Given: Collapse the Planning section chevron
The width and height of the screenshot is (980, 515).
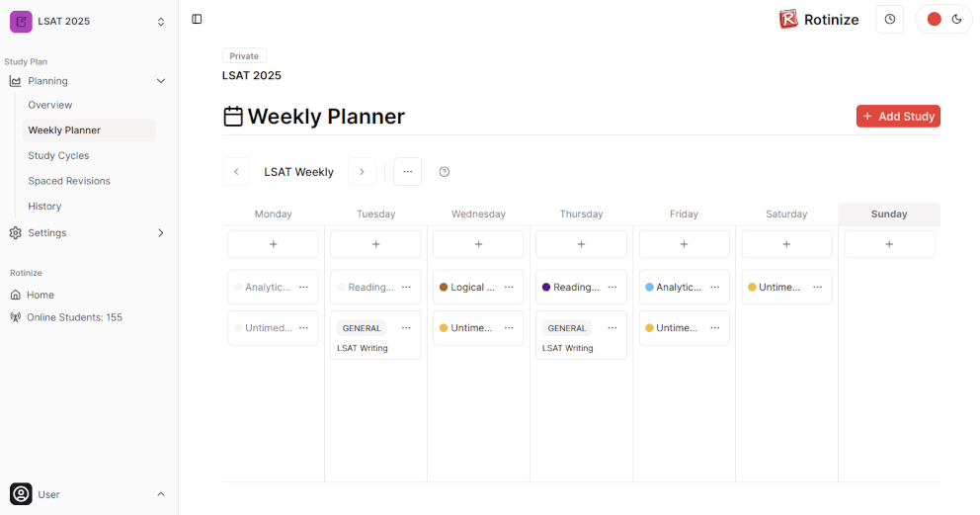Looking at the screenshot, I should click(x=161, y=81).
